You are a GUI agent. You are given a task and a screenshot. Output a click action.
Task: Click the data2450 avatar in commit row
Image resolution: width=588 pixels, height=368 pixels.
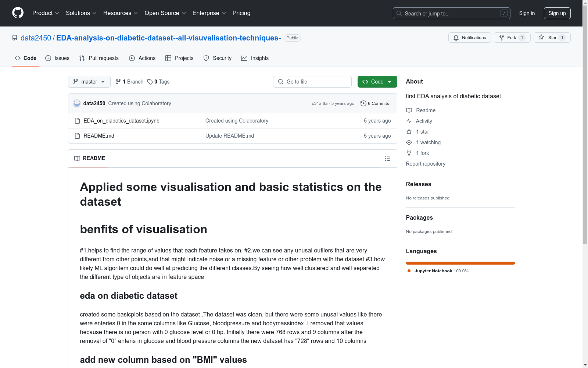click(x=77, y=103)
